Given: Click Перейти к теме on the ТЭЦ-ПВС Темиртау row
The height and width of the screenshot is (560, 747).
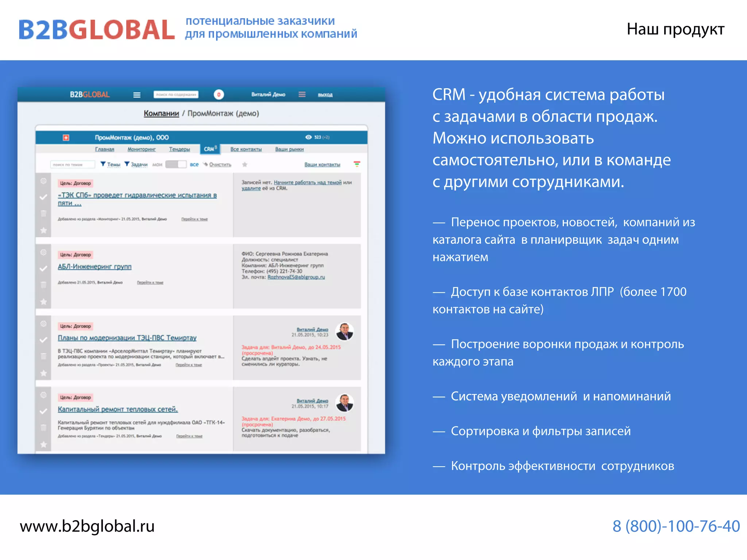Looking at the screenshot, I should pyautogui.click(x=189, y=365).
